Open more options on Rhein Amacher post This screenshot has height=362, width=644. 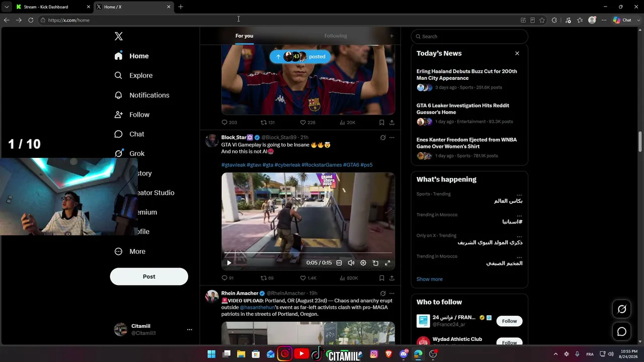[392, 293]
